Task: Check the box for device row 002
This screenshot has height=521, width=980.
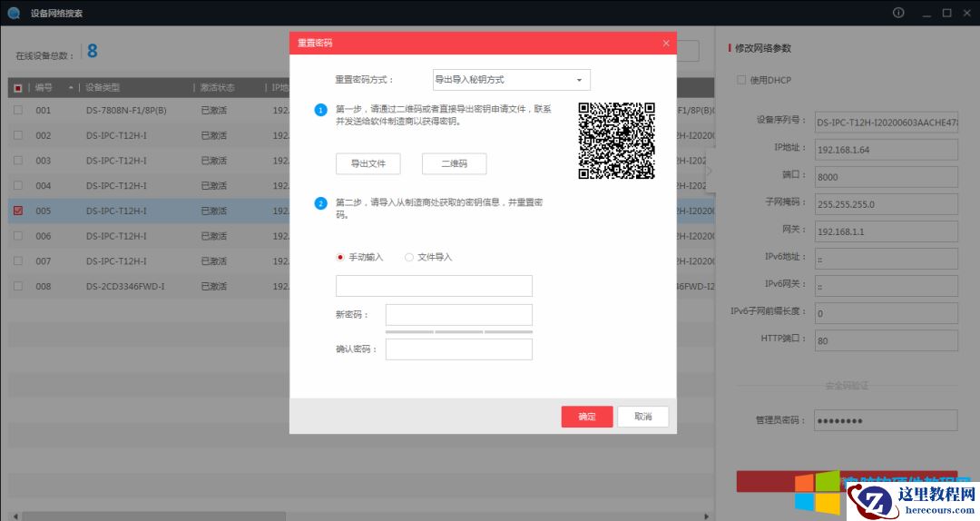Action: tap(18, 135)
